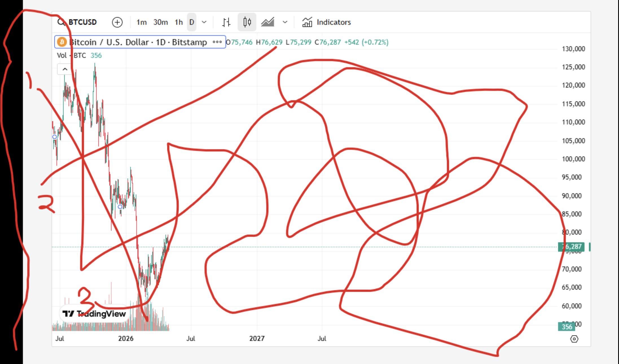Select the D daily interval
Screen dimensions: 619x364
coord(192,22)
